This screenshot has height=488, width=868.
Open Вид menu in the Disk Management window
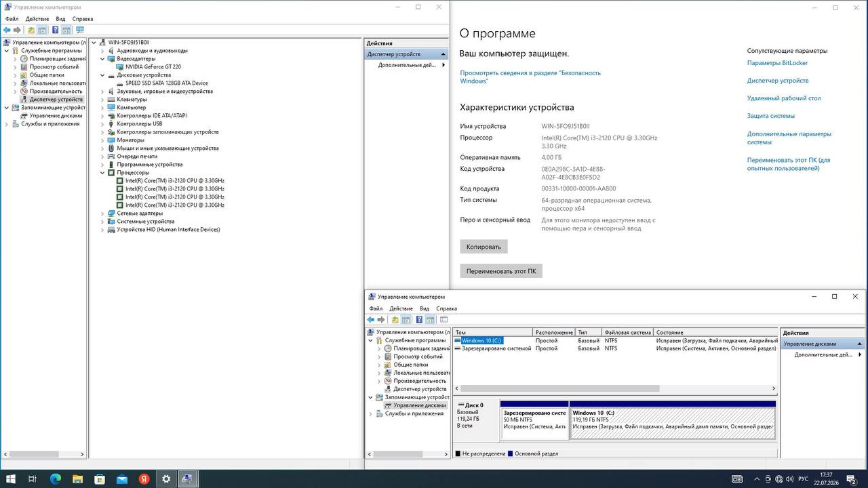click(x=425, y=308)
